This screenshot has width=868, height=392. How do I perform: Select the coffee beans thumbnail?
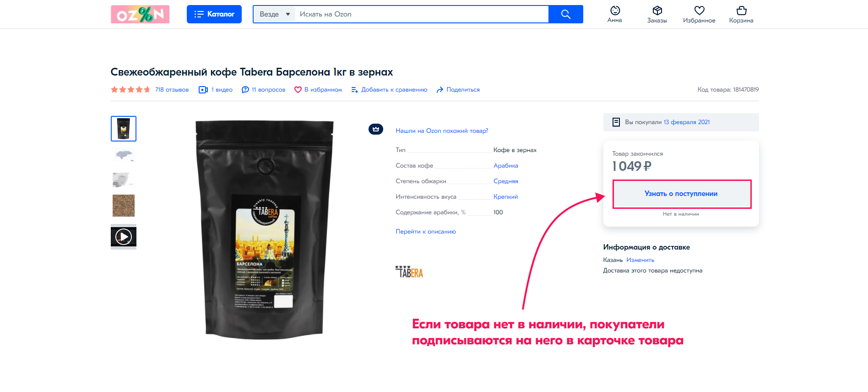[124, 206]
